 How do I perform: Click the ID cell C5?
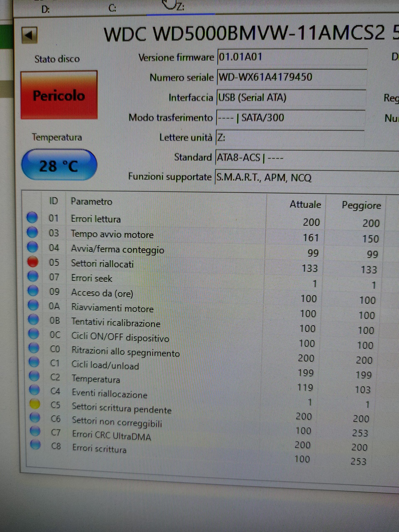click(55, 405)
